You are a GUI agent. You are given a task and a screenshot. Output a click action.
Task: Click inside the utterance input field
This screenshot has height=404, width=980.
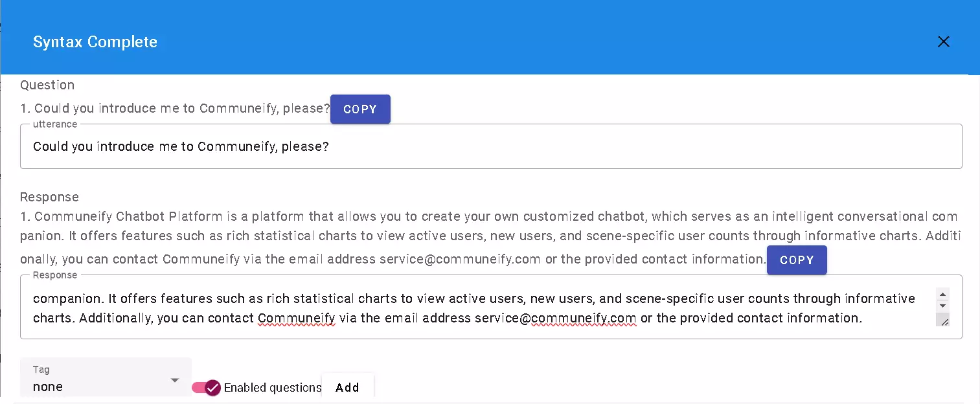pyautogui.click(x=490, y=147)
